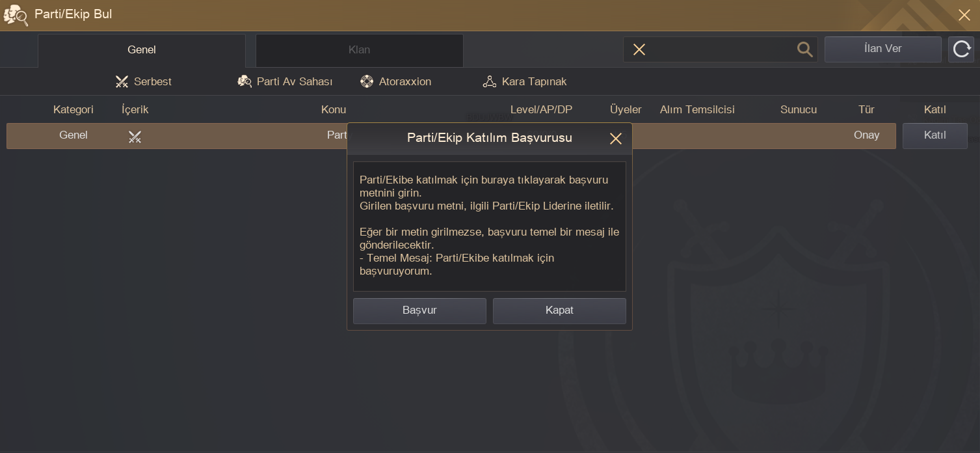Click the crossed-swords icon in the listing row
This screenshot has height=453, width=980.
[135, 136]
